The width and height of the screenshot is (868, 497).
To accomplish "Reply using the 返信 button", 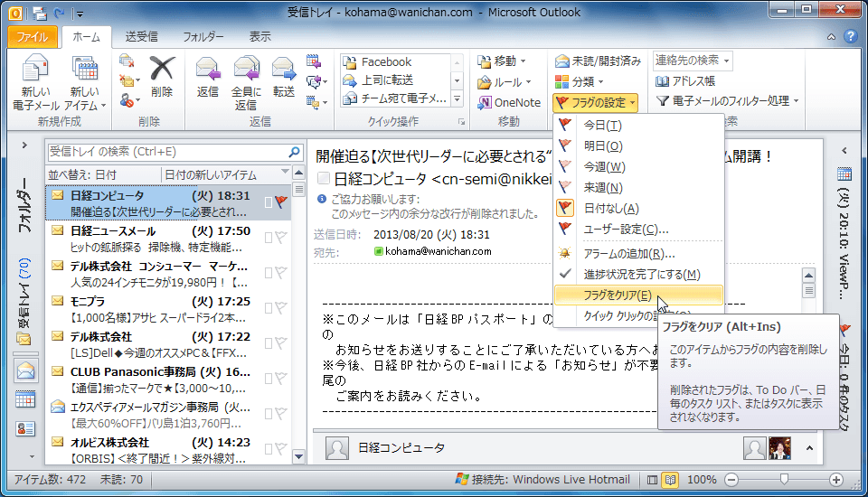I will tap(208, 78).
